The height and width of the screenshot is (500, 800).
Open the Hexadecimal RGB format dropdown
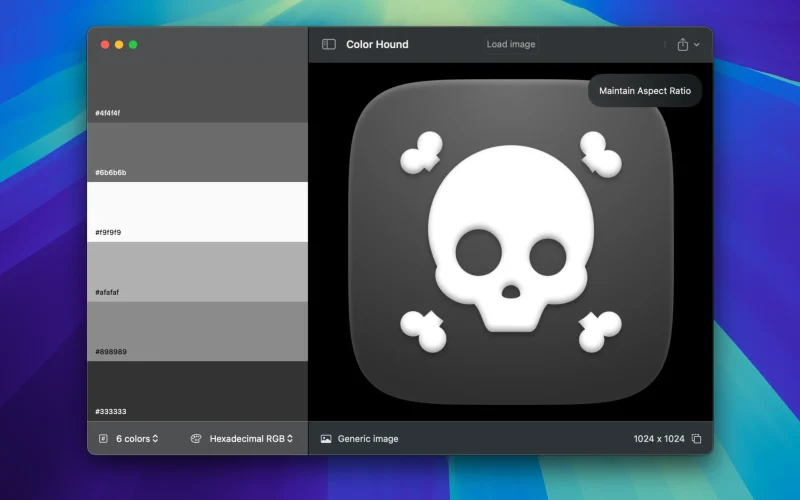[x=251, y=439]
